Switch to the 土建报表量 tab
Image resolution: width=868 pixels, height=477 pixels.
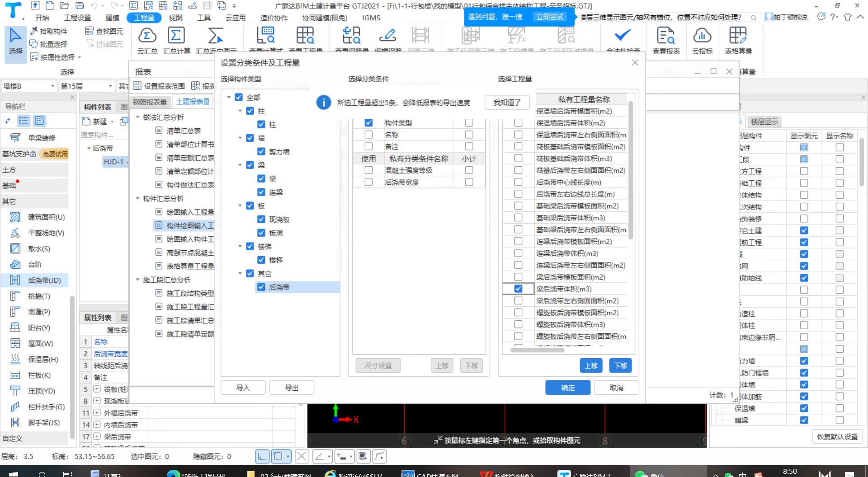(x=193, y=102)
